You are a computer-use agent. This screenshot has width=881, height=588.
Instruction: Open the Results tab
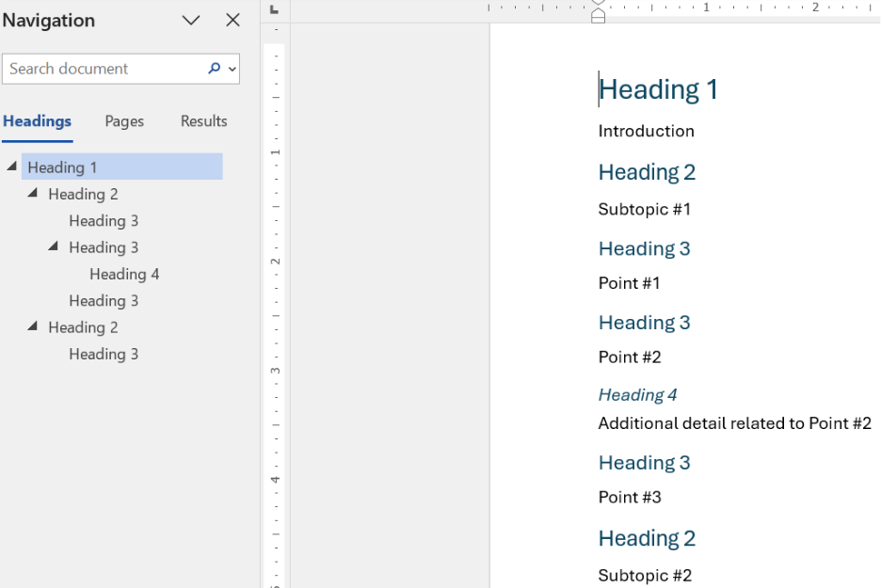[202, 121]
